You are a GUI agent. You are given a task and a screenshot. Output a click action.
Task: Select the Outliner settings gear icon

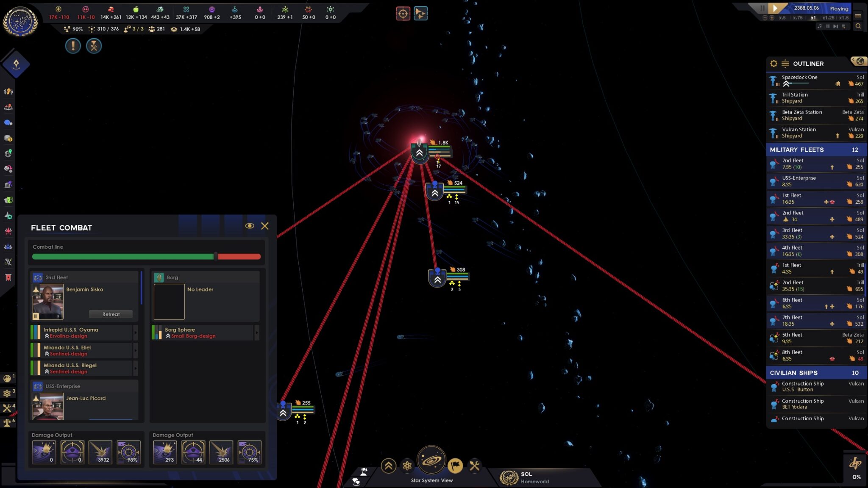773,64
